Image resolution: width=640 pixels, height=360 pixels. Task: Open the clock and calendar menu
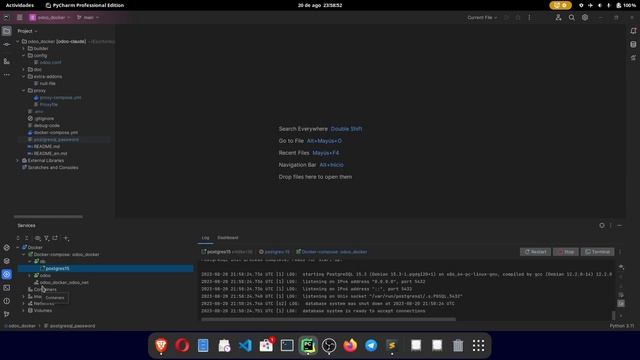pos(320,5)
